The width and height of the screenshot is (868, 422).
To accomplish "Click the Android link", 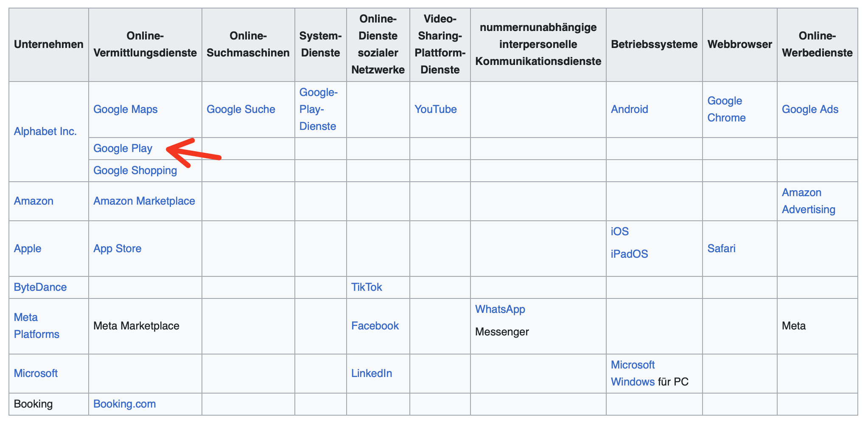I will [629, 110].
